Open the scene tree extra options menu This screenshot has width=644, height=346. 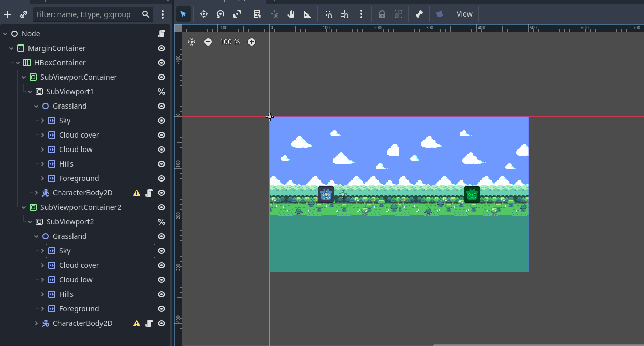click(x=163, y=14)
